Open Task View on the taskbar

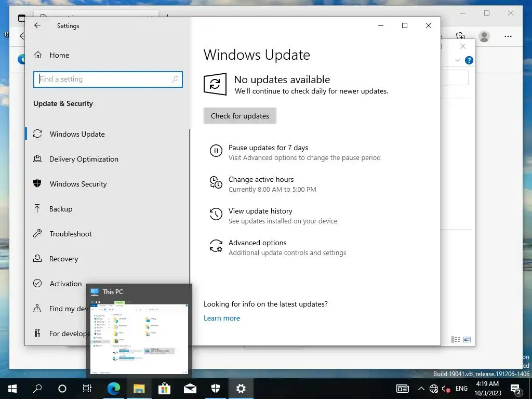pos(87,389)
